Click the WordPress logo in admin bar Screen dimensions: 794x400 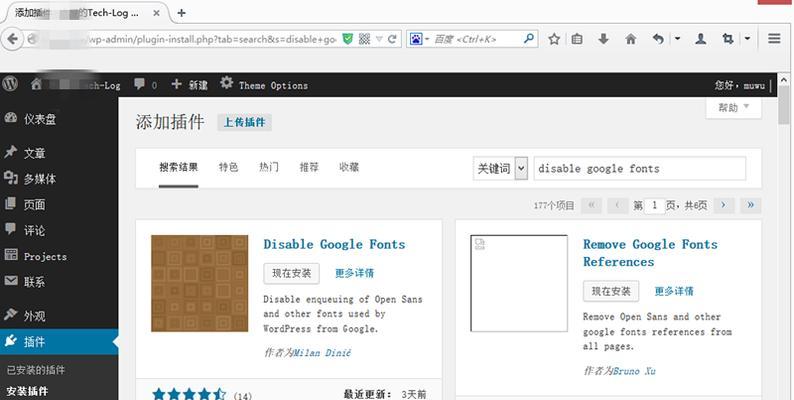tap(10, 84)
